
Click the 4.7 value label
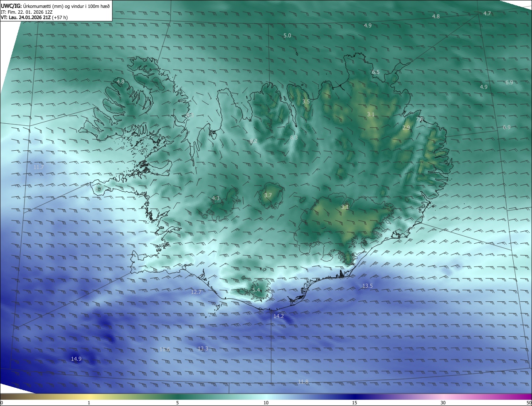[x=487, y=14]
